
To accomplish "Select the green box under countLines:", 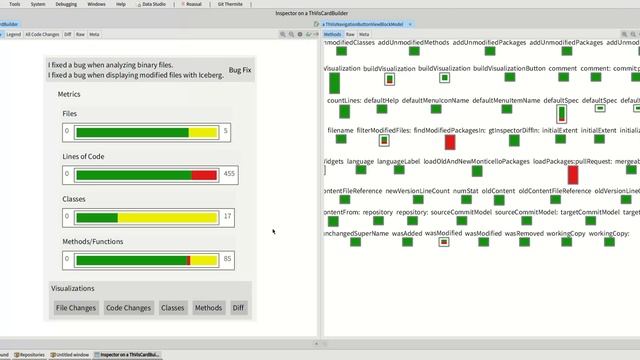I will [344, 111].
